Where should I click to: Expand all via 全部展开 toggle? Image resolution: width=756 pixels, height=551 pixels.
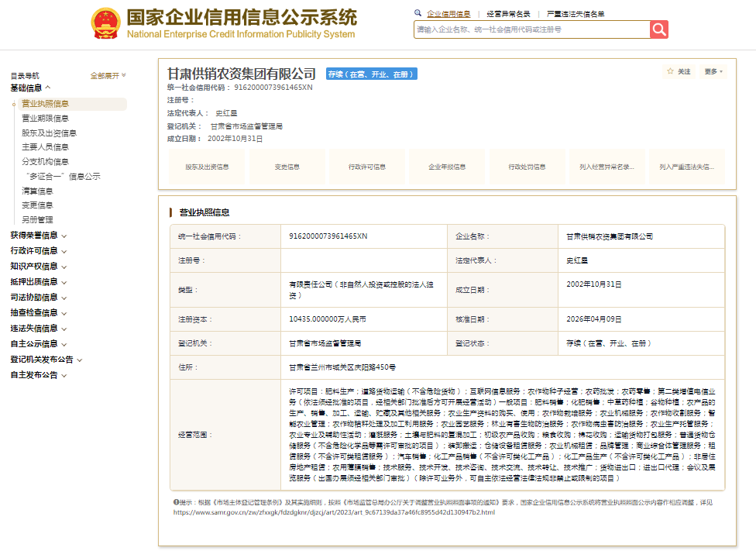(x=108, y=75)
